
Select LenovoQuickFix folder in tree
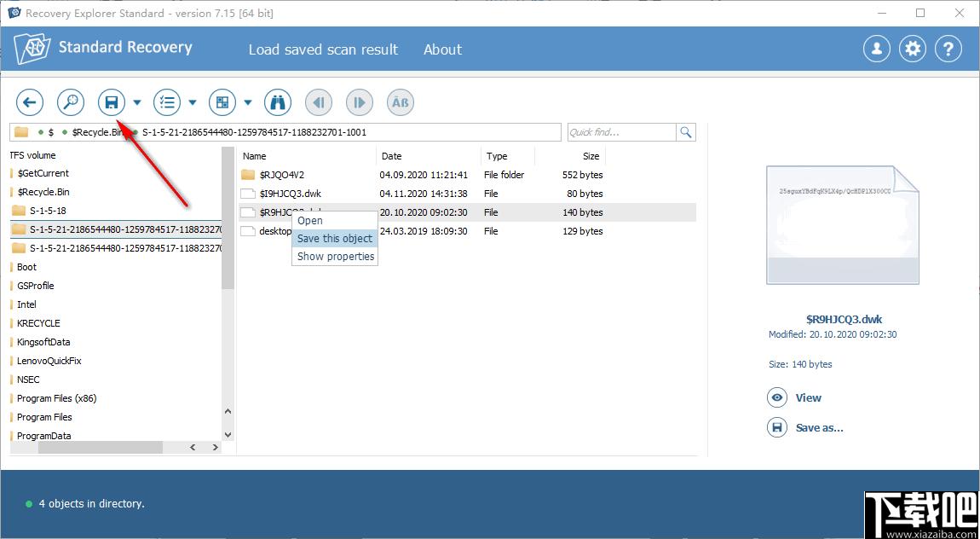(49, 361)
